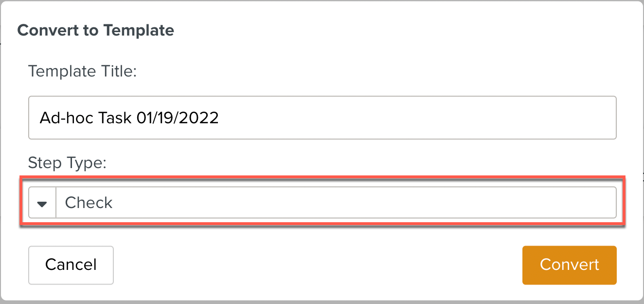Click the Template Title input field
Screen dimensions: 644x304
[x=322, y=117]
